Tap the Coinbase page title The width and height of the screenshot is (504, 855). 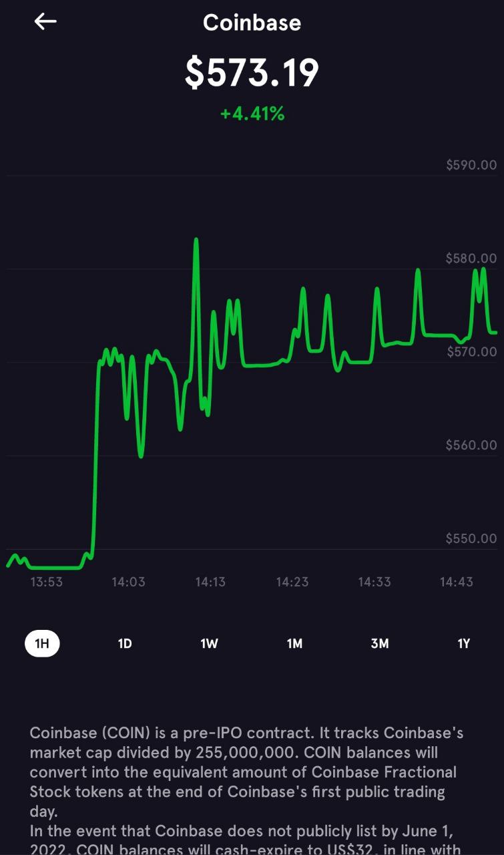point(252,23)
